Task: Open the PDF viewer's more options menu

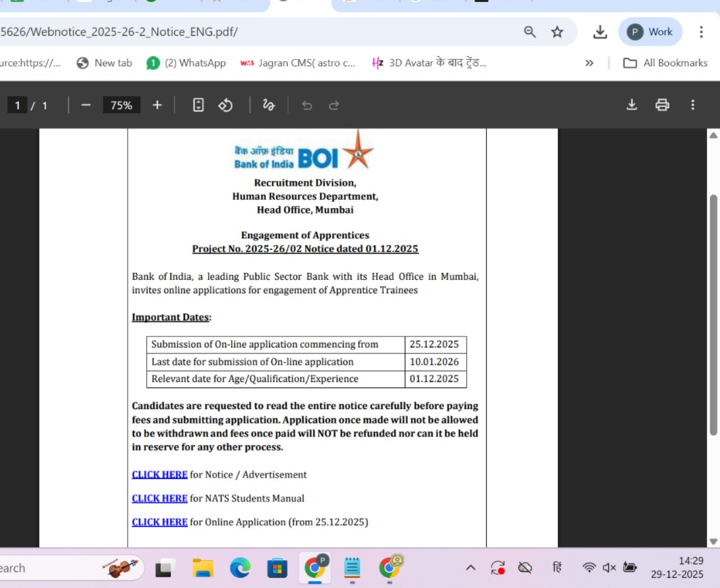Action: [x=692, y=105]
